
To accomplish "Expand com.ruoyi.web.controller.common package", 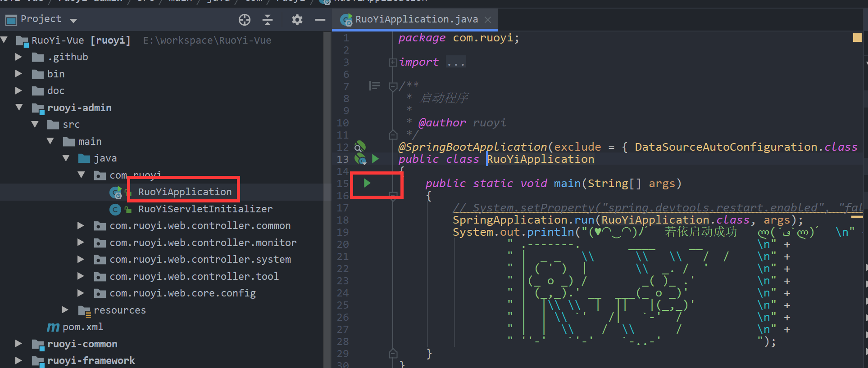I will tap(81, 225).
